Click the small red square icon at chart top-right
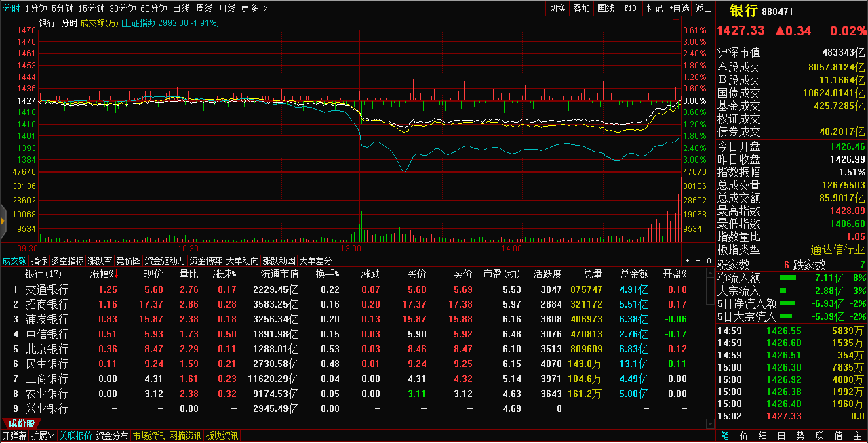The image size is (868, 443). (x=676, y=23)
